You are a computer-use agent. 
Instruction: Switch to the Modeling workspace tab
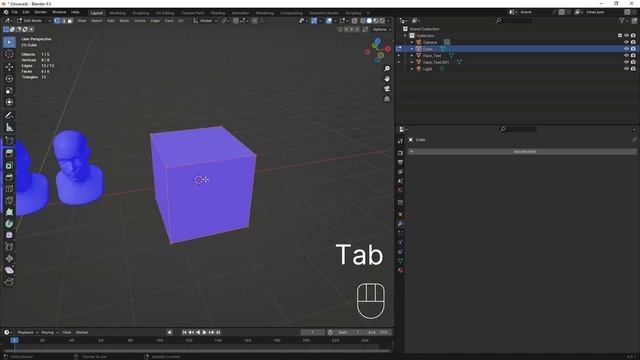[x=118, y=13]
